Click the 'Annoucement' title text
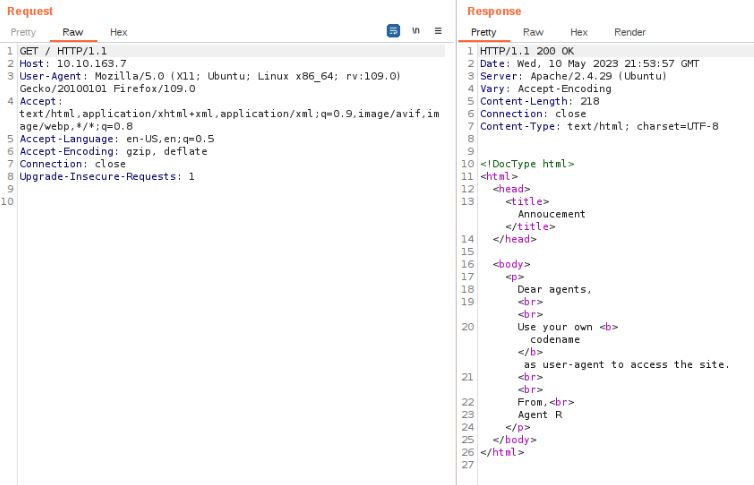This screenshot has height=485, width=754. pos(552,214)
